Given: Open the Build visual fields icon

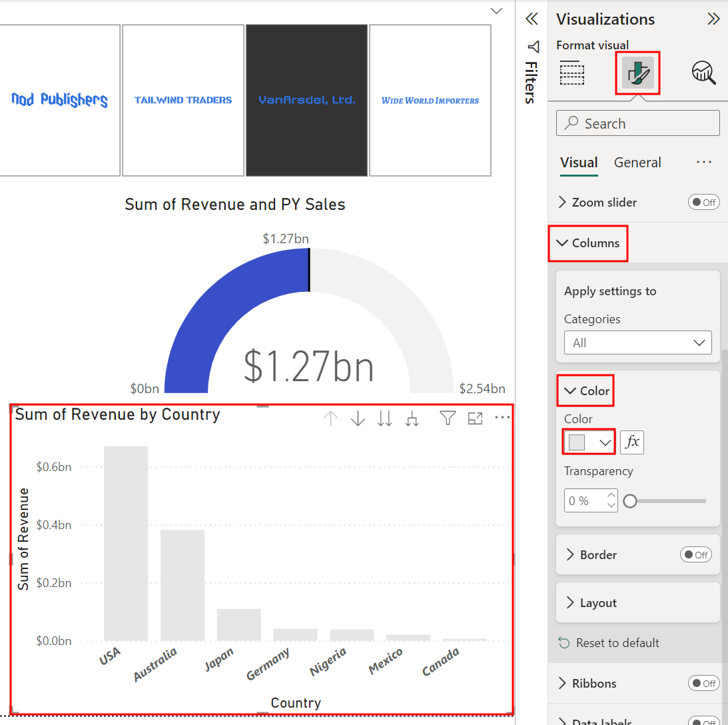Looking at the screenshot, I should pos(571,73).
